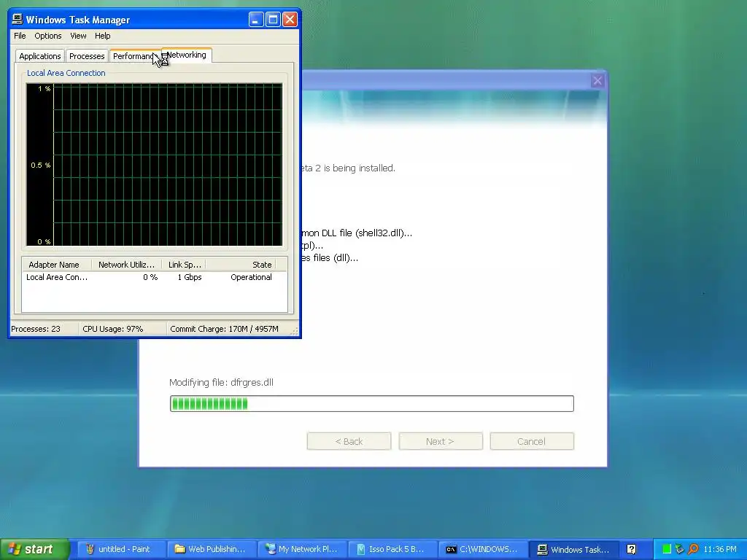The width and height of the screenshot is (747, 560).
Task: Open the Options menu
Action: 47,36
